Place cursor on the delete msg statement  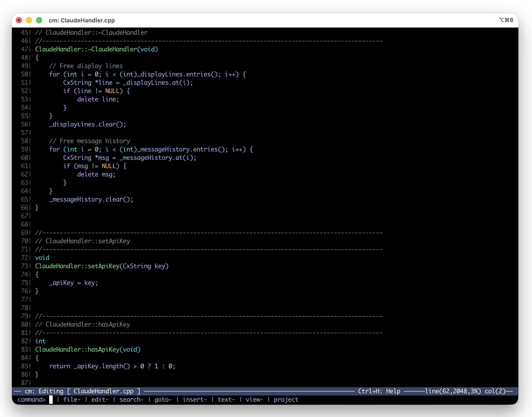[96, 174]
